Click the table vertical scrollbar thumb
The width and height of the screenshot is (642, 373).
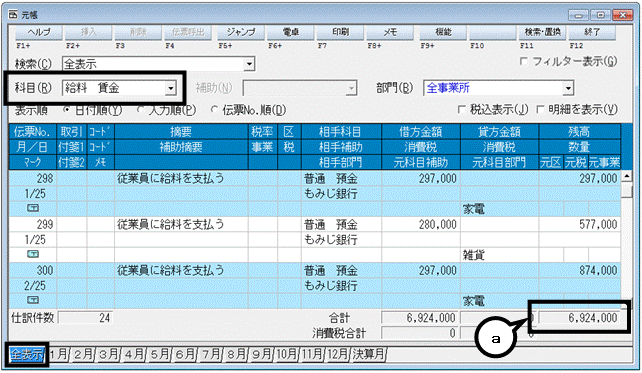tap(626, 191)
